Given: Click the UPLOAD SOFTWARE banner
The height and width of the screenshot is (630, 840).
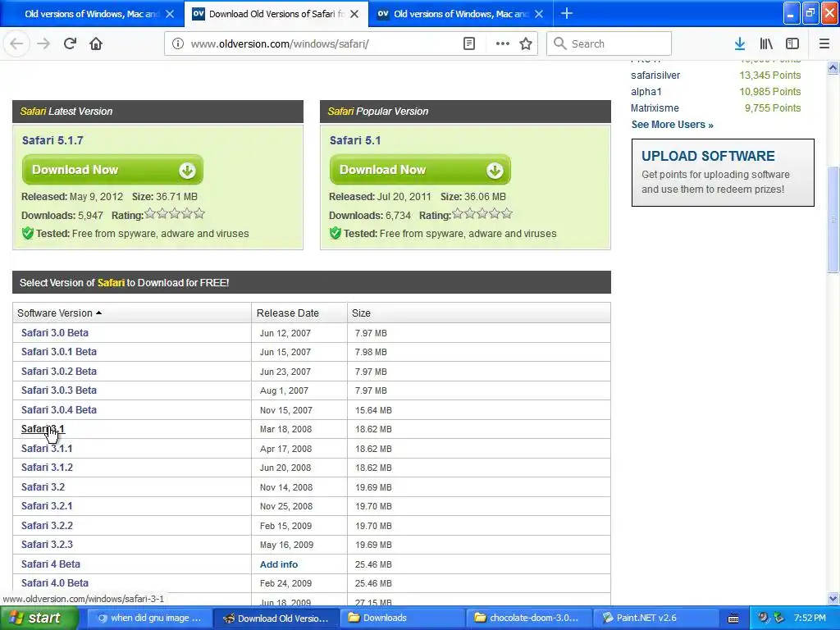Looking at the screenshot, I should [723, 172].
